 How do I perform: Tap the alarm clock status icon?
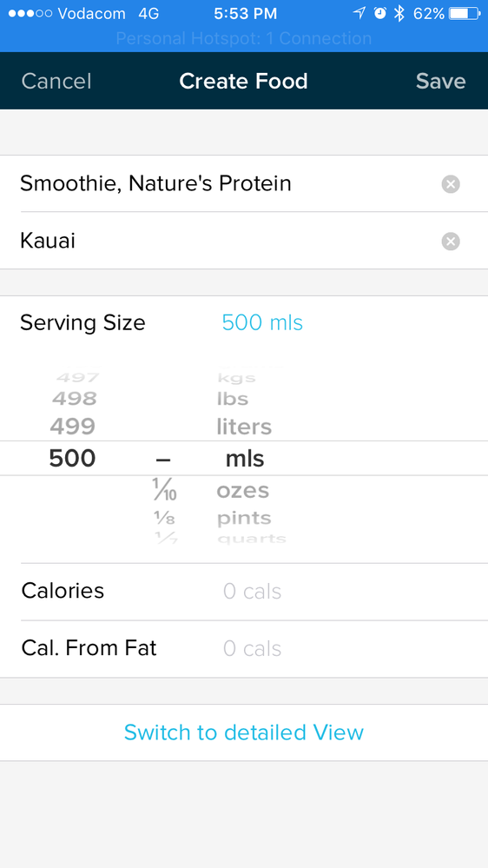(379, 14)
